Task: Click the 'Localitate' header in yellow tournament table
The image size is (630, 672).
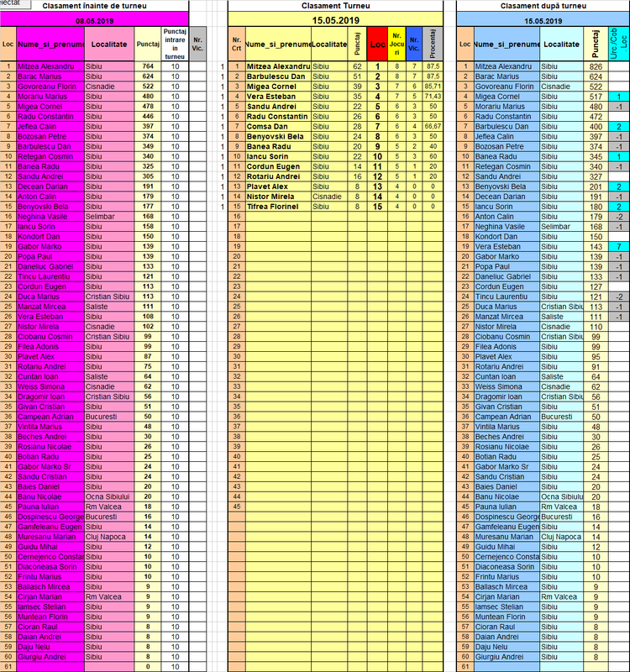Action: 329,45
